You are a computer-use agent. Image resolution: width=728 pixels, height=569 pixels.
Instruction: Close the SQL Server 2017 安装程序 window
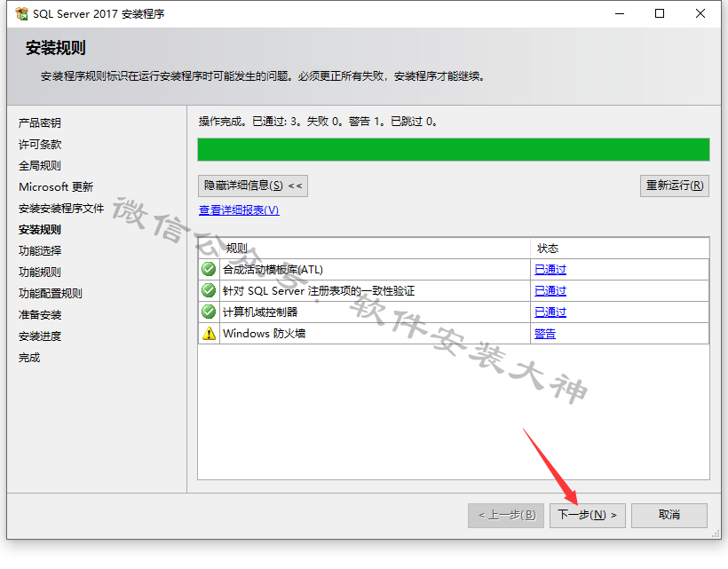coord(700,14)
